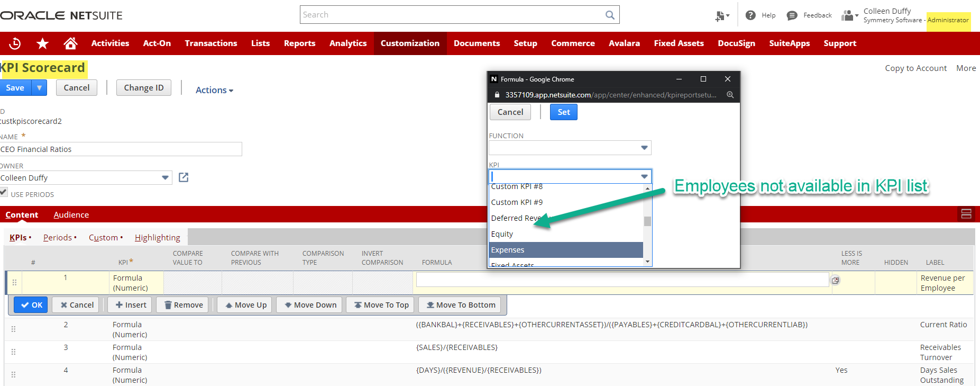Click Cancel in the Formula popup

(x=510, y=112)
